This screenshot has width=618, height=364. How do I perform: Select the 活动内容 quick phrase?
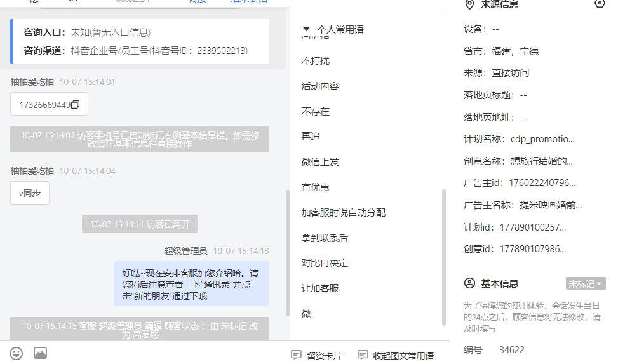pyautogui.click(x=320, y=86)
